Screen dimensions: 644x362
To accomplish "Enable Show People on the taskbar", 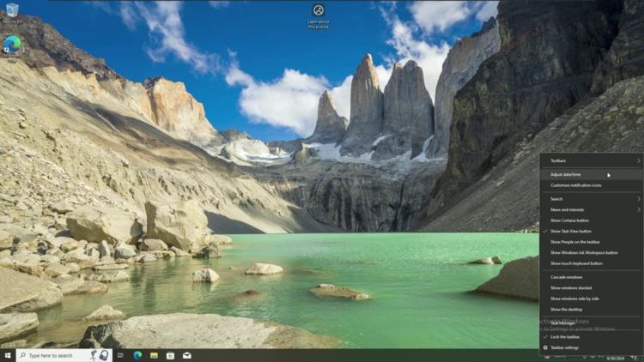I will [x=591, y=242].
